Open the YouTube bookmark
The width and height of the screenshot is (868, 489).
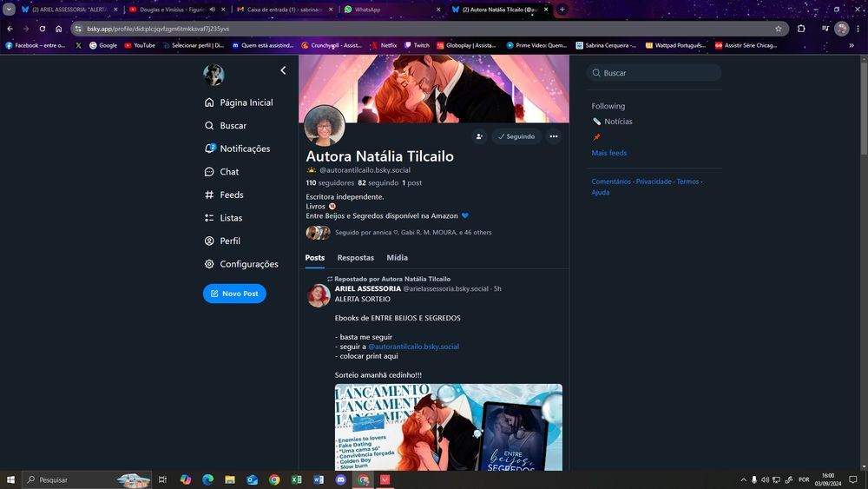(140, 45)
